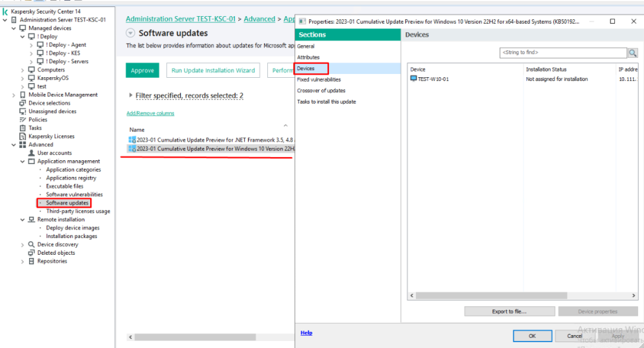Click the Windows icon of Windows 10 update row
The height and width of the screenshot is (348, 644).
132,149
